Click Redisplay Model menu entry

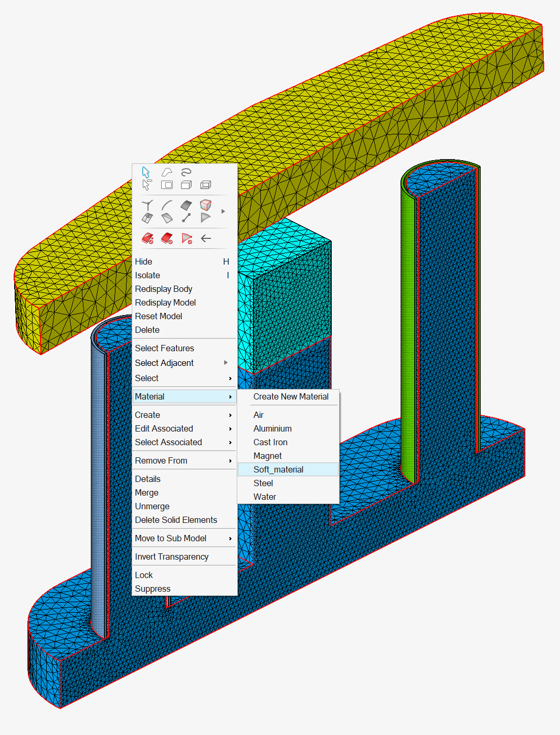(185, 302)
